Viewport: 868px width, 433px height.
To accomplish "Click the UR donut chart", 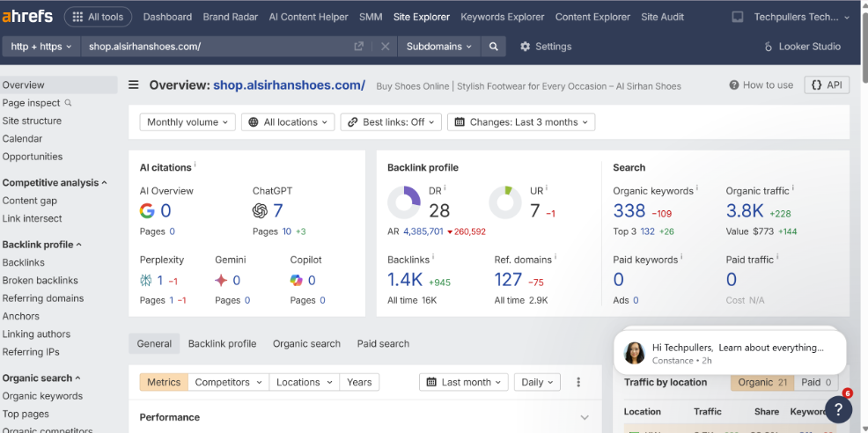I will coord(504,202).
